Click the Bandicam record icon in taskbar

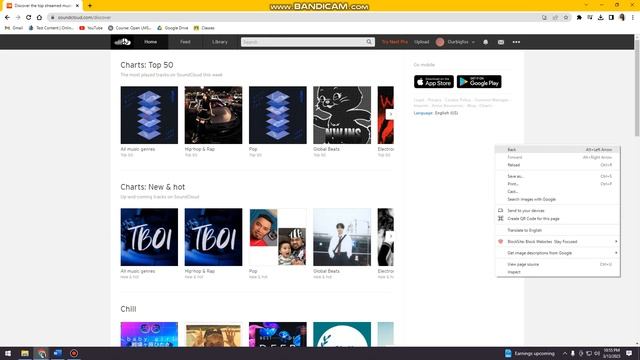74,353
